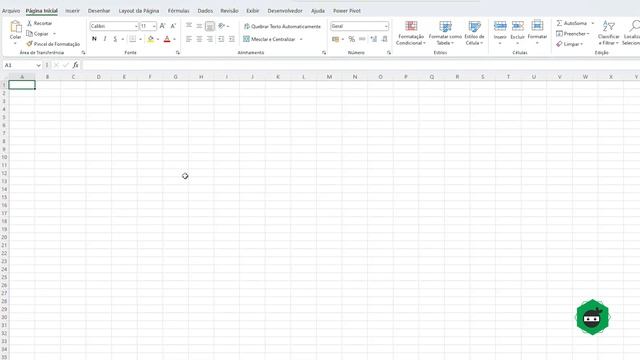Decrease font size with smaller A icon

pos(173,26)
